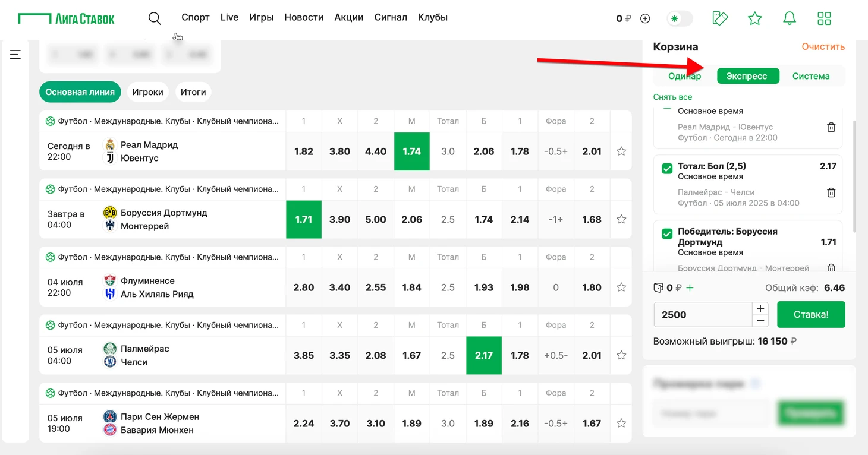The height and width of the screenshot is (455, 868).
Task: Open notifications bell icon
Action: point(790,18)
